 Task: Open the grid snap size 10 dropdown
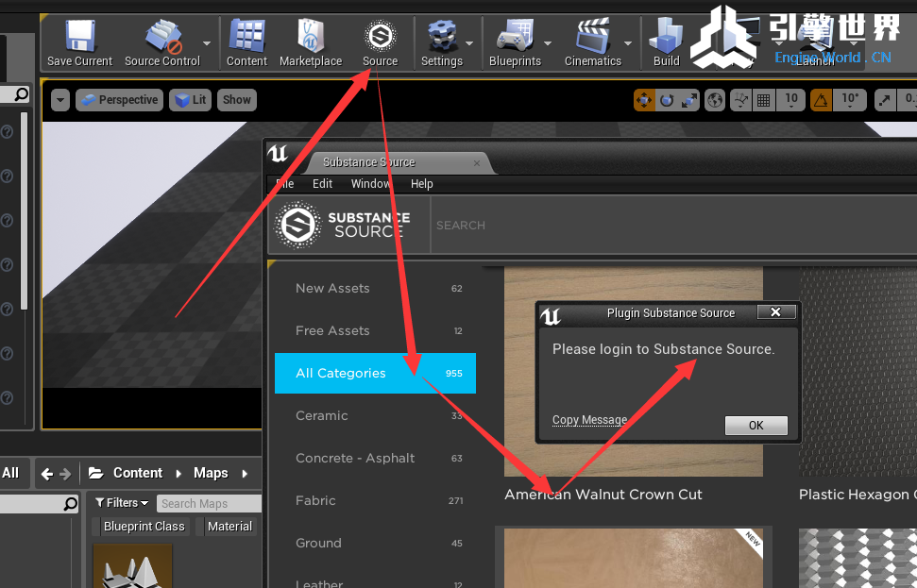tap(791, 100)
